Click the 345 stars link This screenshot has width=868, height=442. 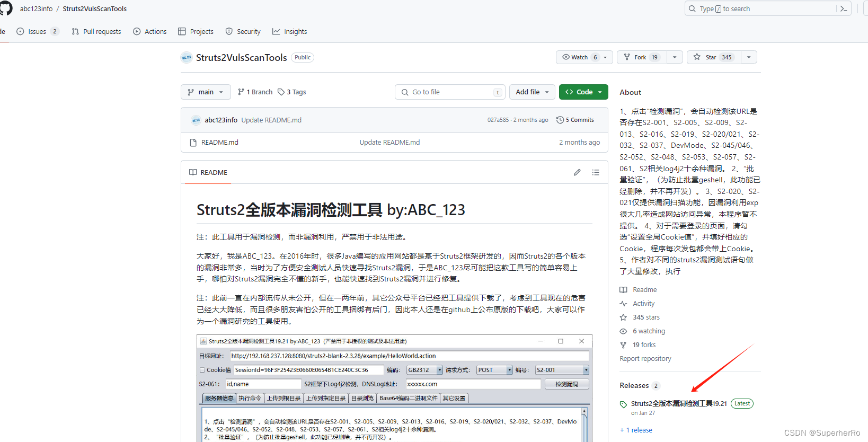click(x=646, y=317)
